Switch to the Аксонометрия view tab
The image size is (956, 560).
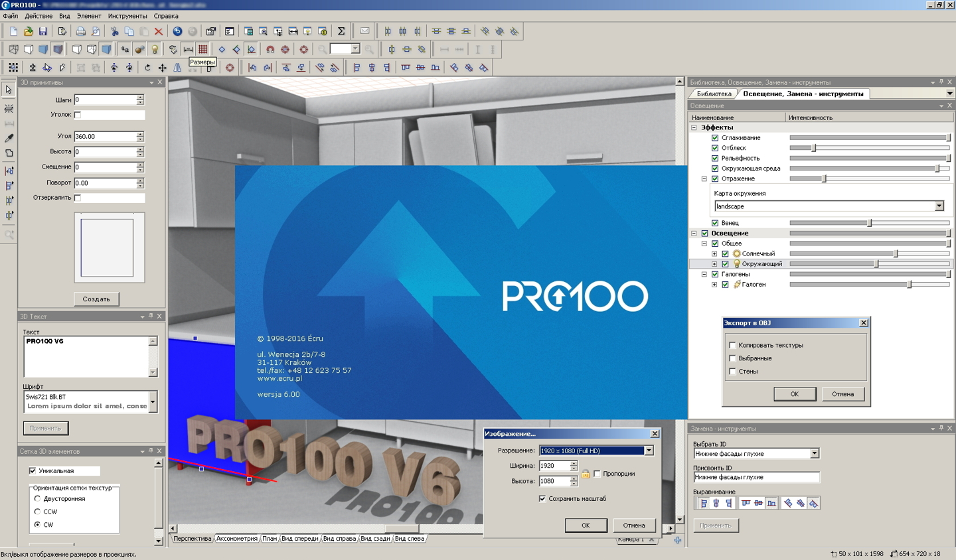(236, 538)
